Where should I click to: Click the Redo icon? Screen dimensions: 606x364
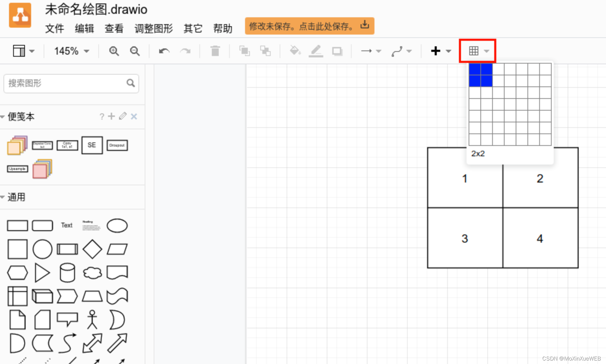pyautogui.click(x=186, y=51)
